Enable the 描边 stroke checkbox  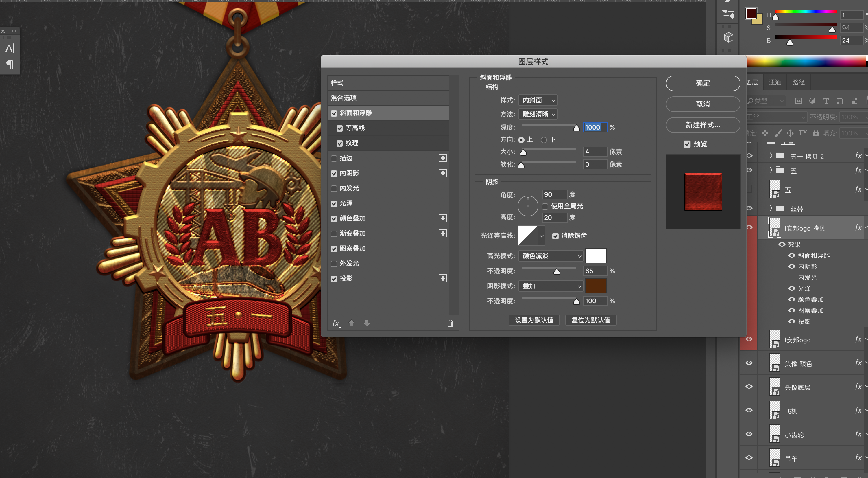point(334,158)
